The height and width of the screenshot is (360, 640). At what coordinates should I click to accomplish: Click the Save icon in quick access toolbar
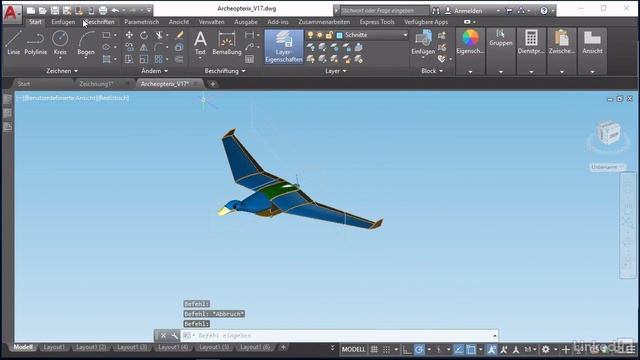tap(55, 11)
